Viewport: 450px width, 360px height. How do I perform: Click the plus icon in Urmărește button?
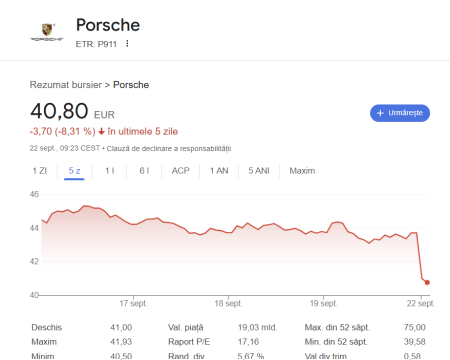tap(380, 113)
